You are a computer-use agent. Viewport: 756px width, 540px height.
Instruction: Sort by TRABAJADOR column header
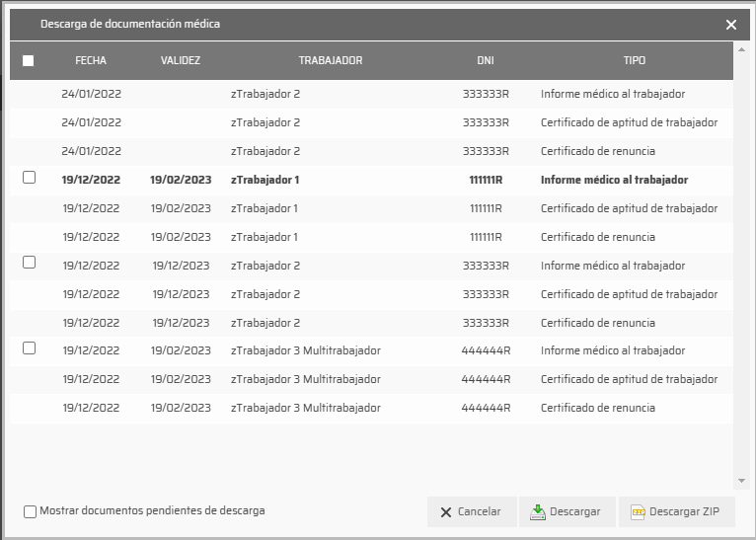pos(331,60)
